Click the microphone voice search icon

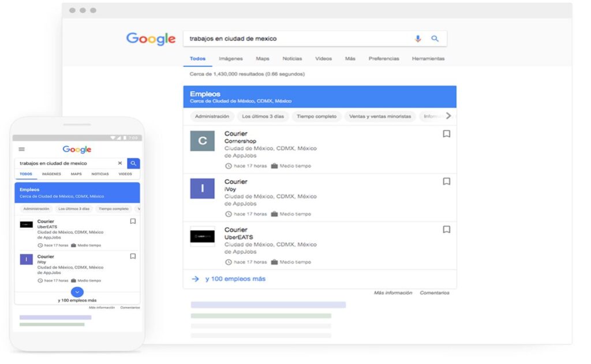click(x=418, y=39)
